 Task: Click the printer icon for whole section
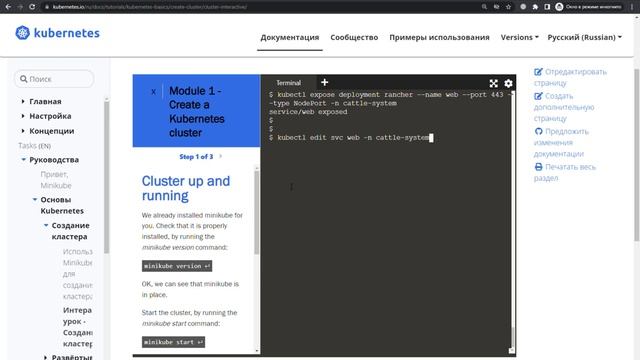(x=538, y=167)
